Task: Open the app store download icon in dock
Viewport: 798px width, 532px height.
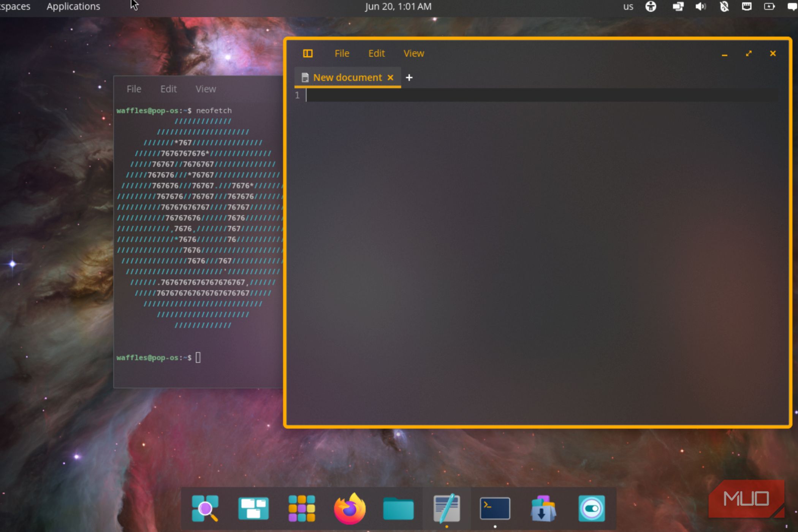Action: pyautogui.click(x=543, y=508)
